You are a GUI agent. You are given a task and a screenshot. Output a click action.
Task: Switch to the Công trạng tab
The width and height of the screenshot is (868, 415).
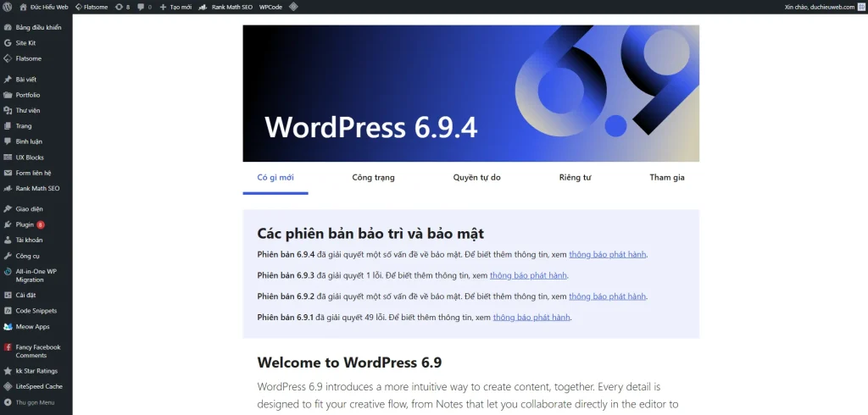373,178
